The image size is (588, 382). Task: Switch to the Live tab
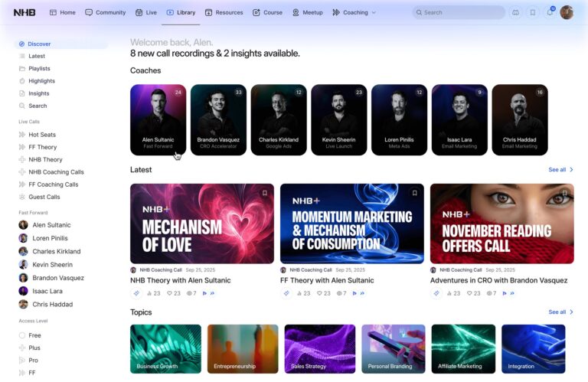pos(146,12)
